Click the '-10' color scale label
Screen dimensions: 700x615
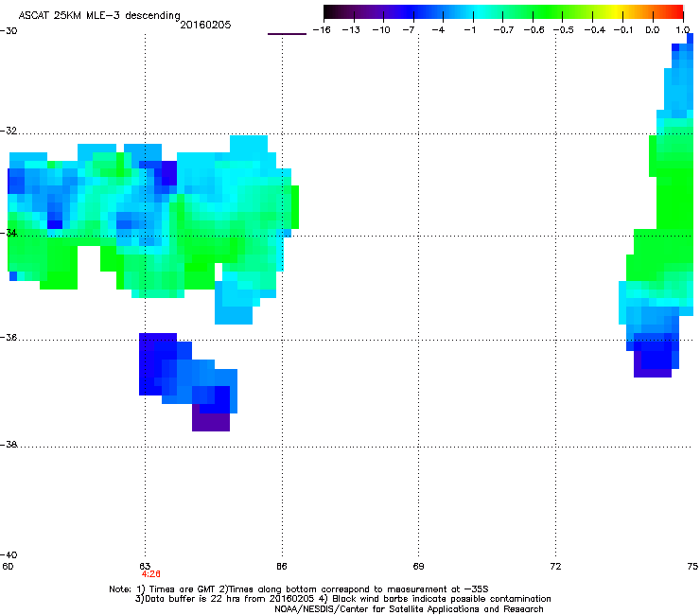[381, 30]
